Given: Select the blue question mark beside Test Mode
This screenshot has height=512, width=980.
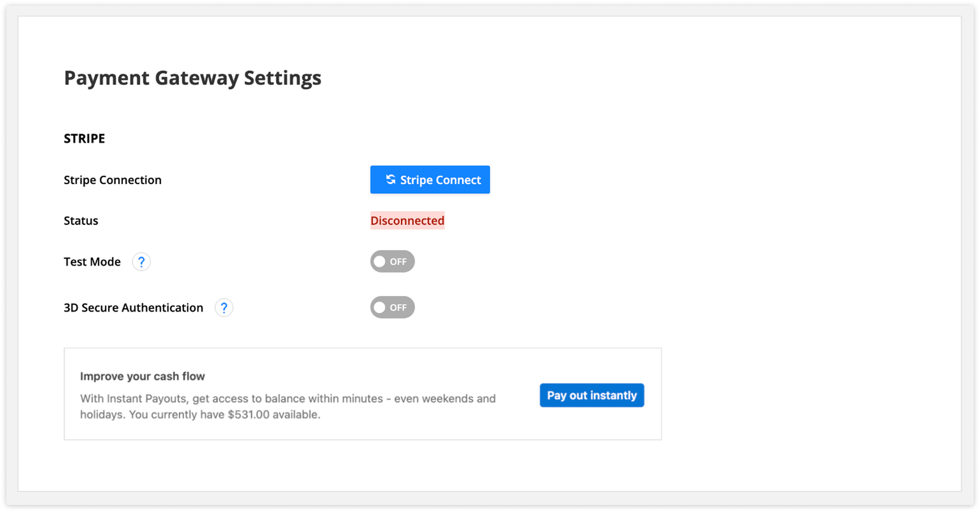Looking at the screenshot, I should point(142,262).
